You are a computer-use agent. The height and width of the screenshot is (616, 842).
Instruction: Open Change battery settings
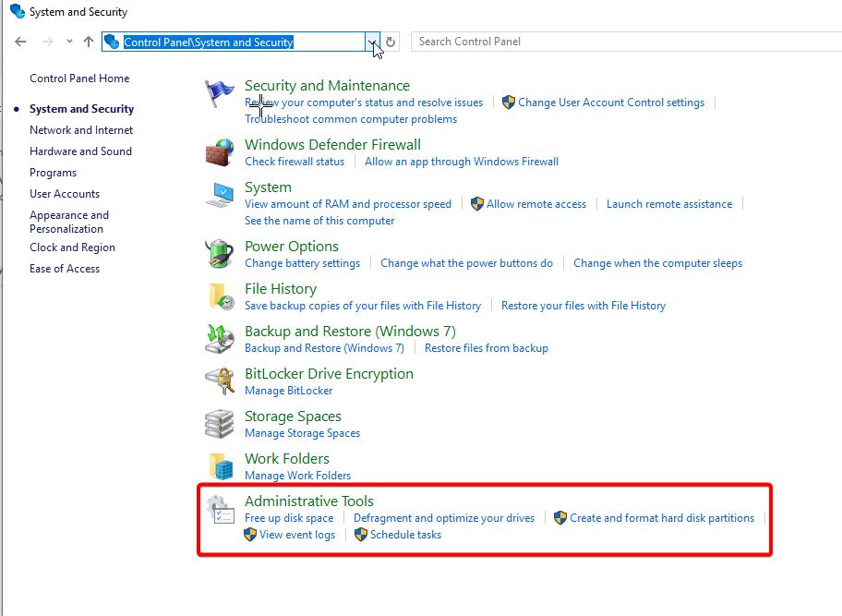(x=302, y=262)
